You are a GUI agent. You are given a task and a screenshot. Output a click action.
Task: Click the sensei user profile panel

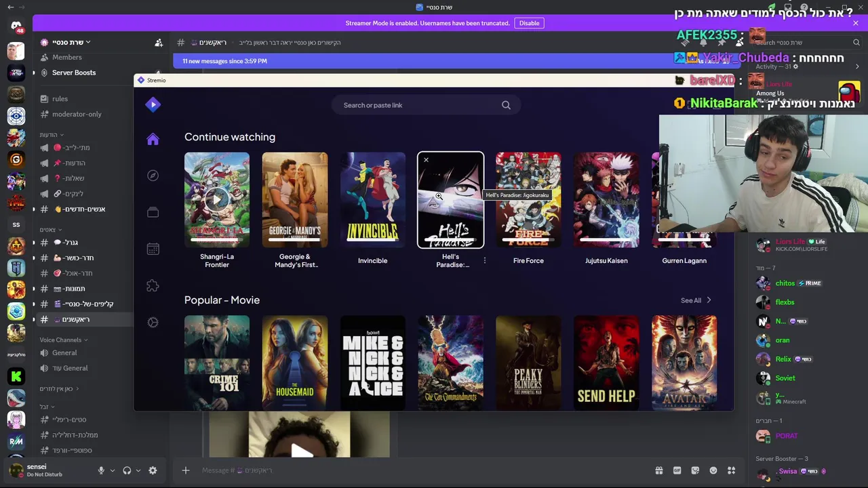click(x=46, y=470)
